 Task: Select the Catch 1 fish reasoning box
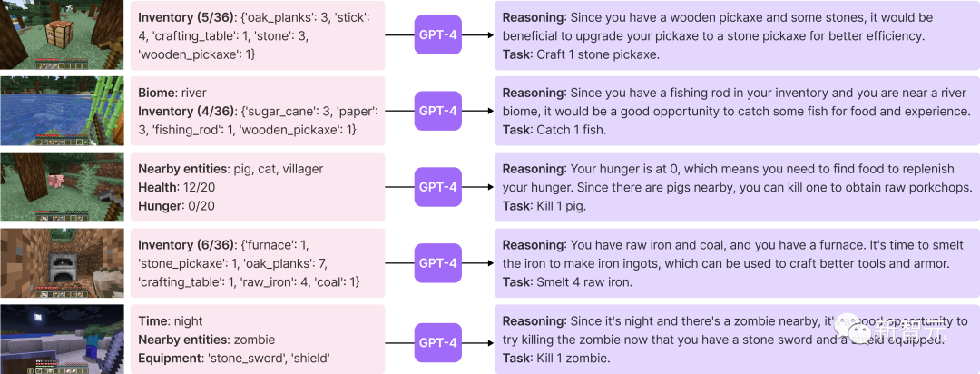click(x=735, y=111)
